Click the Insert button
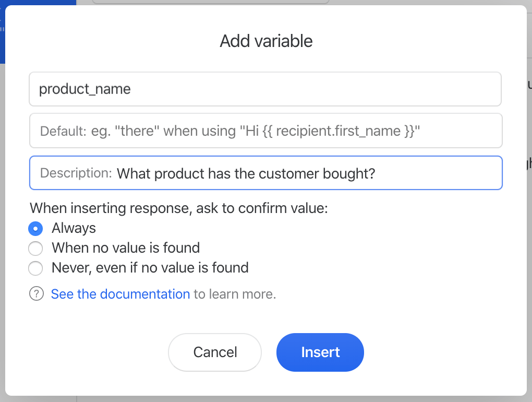532x402 pixels. coord(320,352)
